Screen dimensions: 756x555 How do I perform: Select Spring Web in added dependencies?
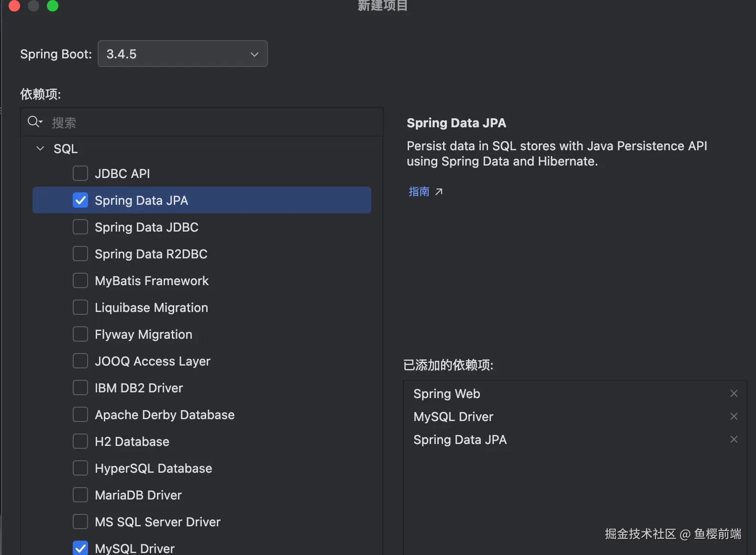click(446, 394)
